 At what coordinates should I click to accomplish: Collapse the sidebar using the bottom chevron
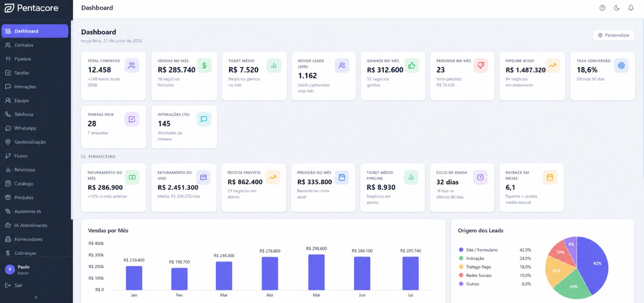(x=36, y=297)
